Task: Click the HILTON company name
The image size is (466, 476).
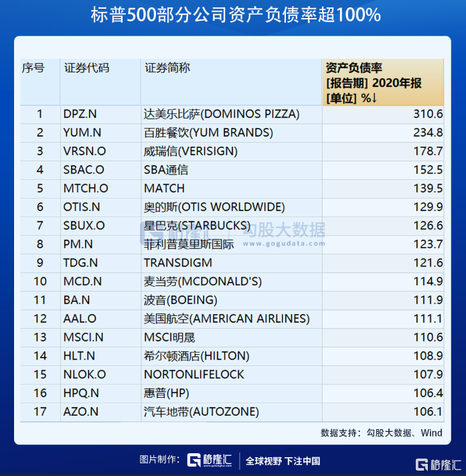Action: click(x=196, y=356)
